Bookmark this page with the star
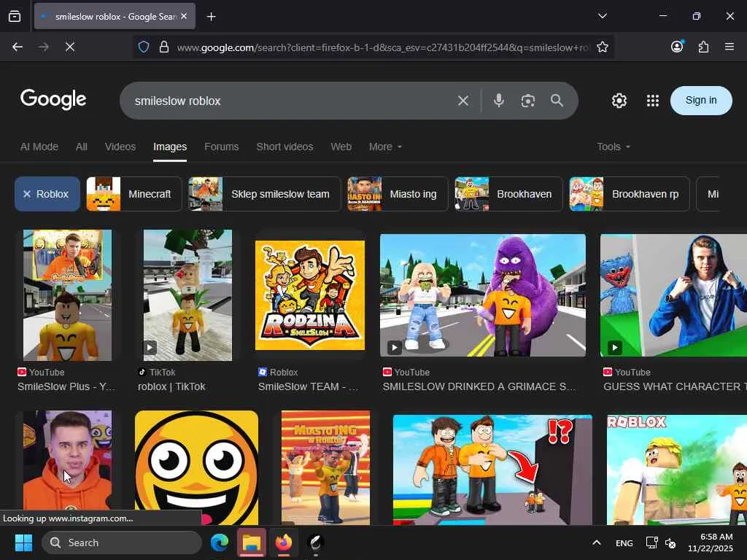The width and height of the screenshot is (747, 560). point(602,47)
